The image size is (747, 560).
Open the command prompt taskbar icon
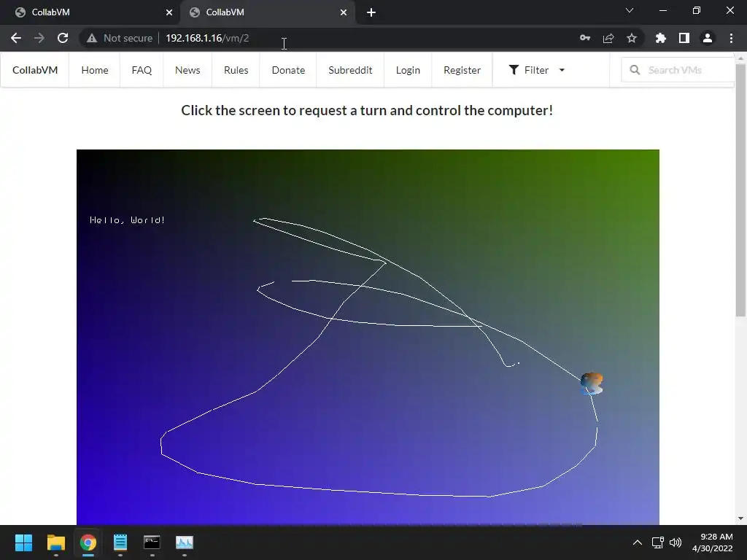(x=152, y=542)
